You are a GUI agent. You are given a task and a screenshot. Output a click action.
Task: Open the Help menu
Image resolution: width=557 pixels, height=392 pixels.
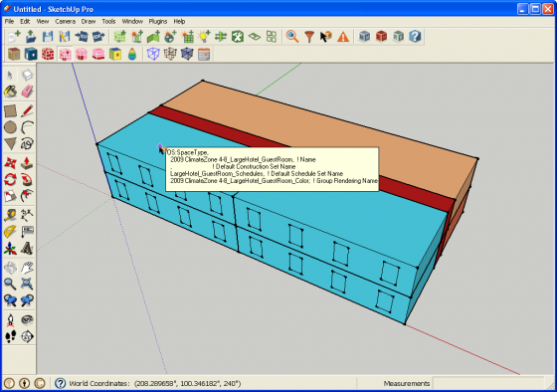[179, 21]
